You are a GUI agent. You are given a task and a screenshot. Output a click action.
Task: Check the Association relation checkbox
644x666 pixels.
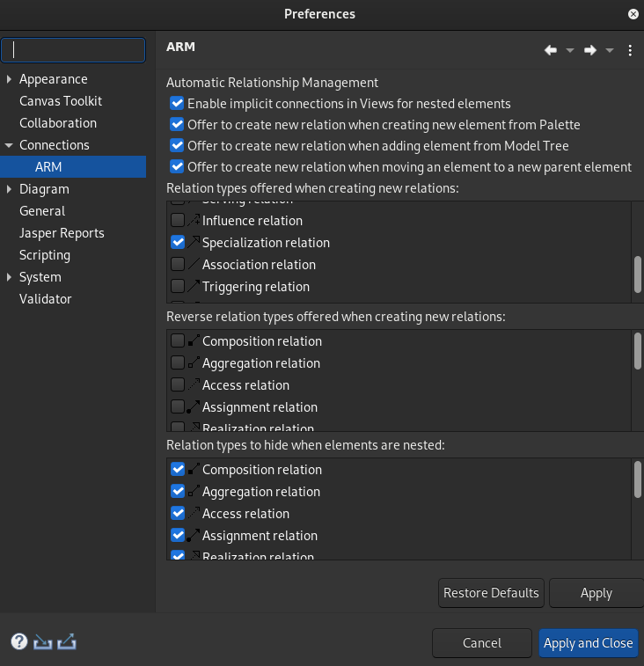point(178,264)
